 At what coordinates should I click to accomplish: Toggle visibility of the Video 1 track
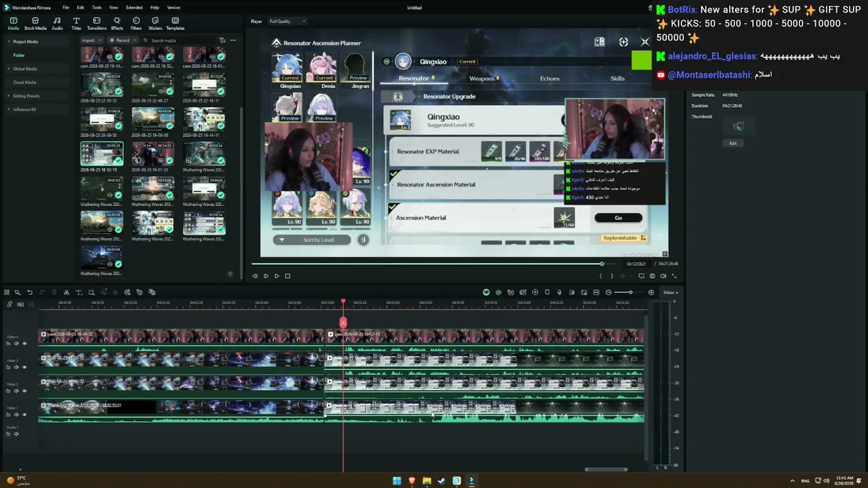tap(24, 415)
